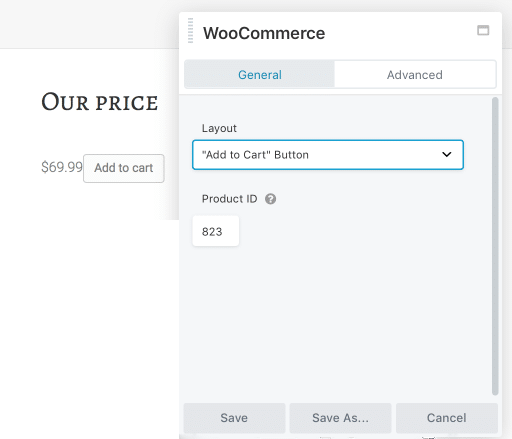Click the Product ID label text
Screen dimensions: 512x439
[x=229, y=199]
